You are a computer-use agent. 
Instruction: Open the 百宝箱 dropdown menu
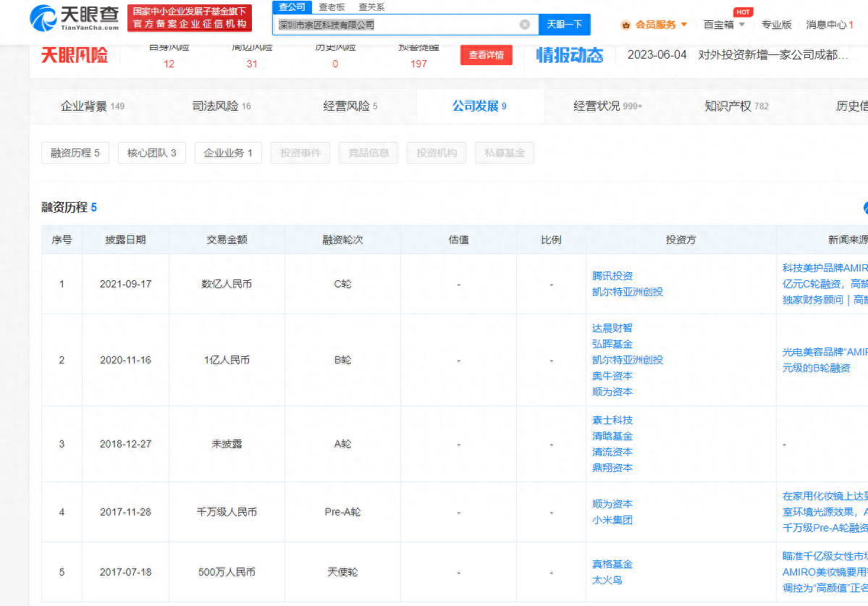724,25
